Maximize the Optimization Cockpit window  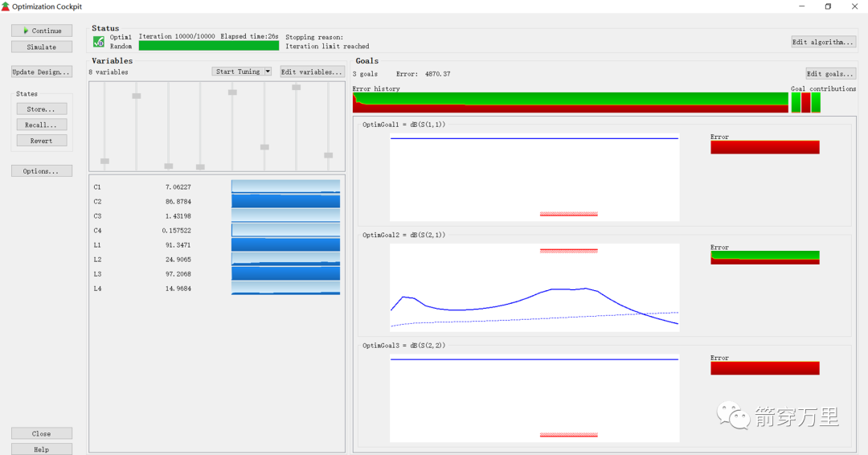[x=828, y=6]
